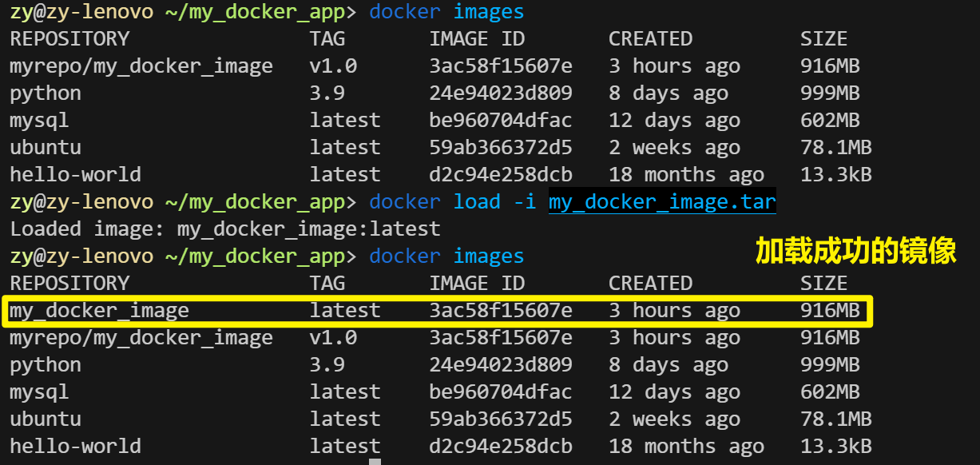Click the 'latest' tag in the my_docker_image row

tap(345, 311)
